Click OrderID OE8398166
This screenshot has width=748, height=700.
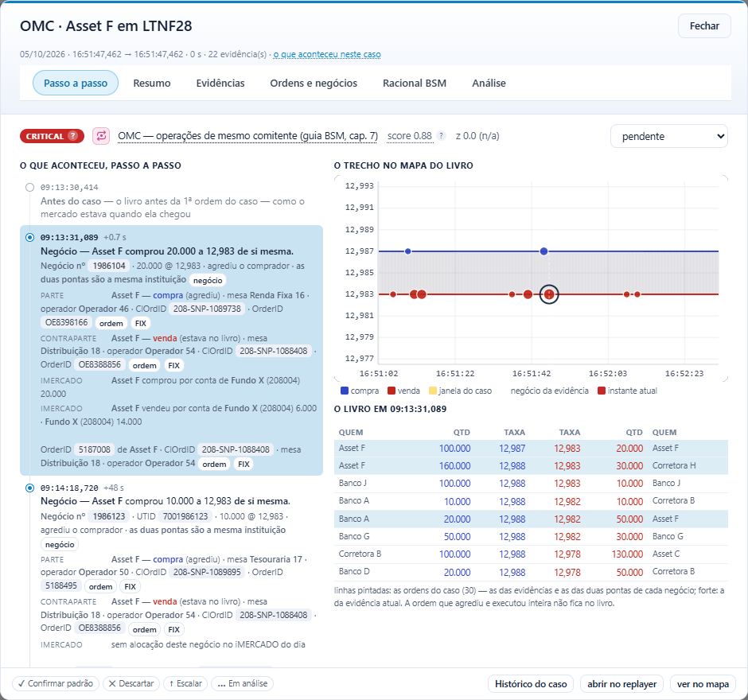pos(67,322)
